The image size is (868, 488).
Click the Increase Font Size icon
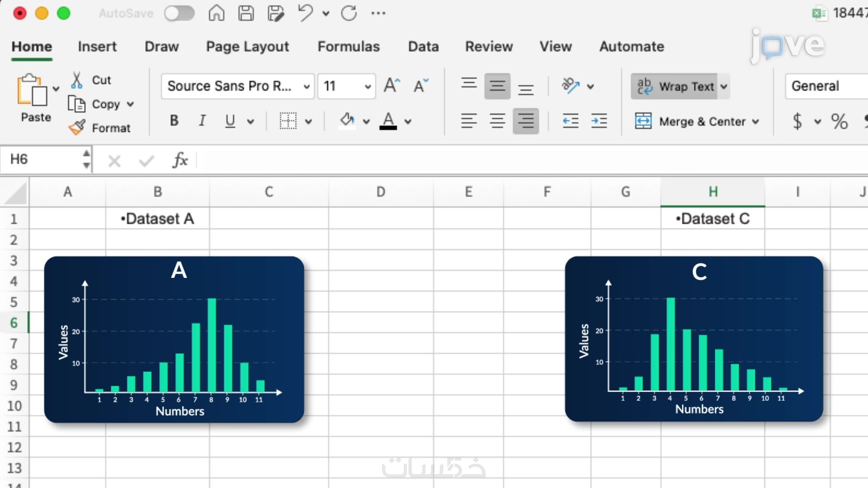point(392,85)
